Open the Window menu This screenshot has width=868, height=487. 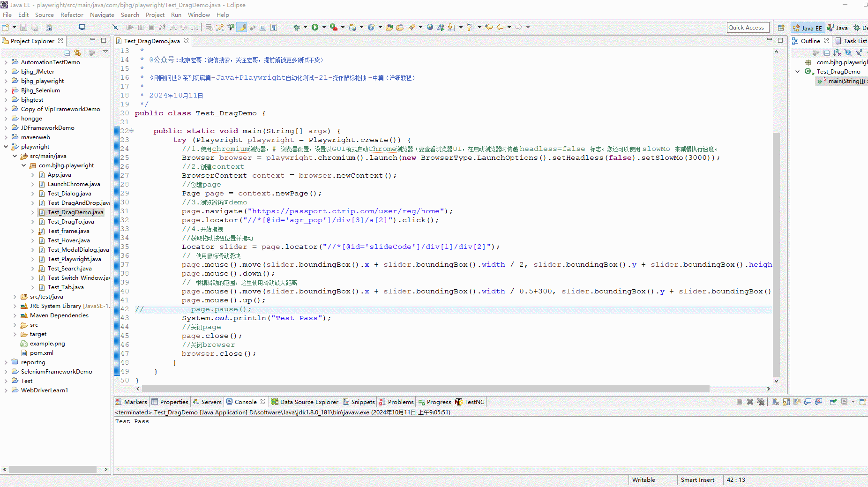point(199,15)
